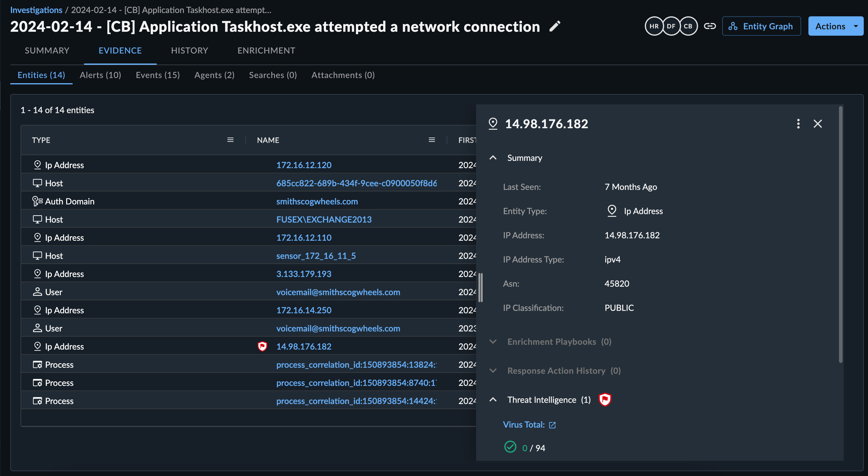Click process icon of 8740 process row
The width and height of the screenshot is (868, 476).
38,383
